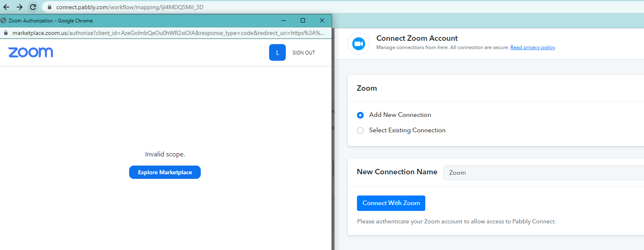Maximize the Zoom Authorization popup window

[x=303, y=20]
